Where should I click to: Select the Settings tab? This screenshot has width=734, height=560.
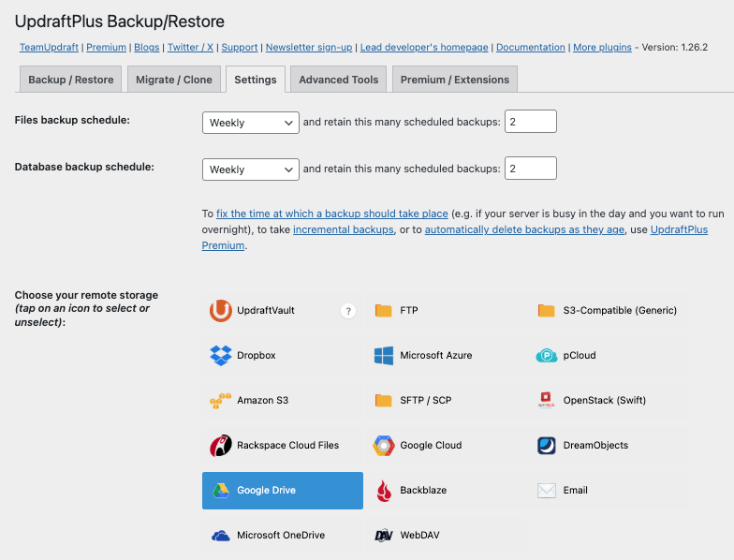(x=255, y=80)
